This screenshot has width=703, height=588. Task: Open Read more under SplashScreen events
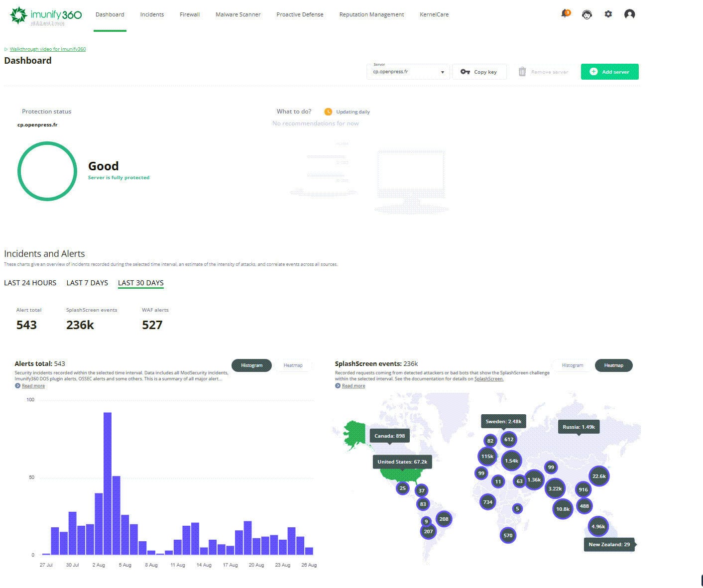[x=353, y=386]
